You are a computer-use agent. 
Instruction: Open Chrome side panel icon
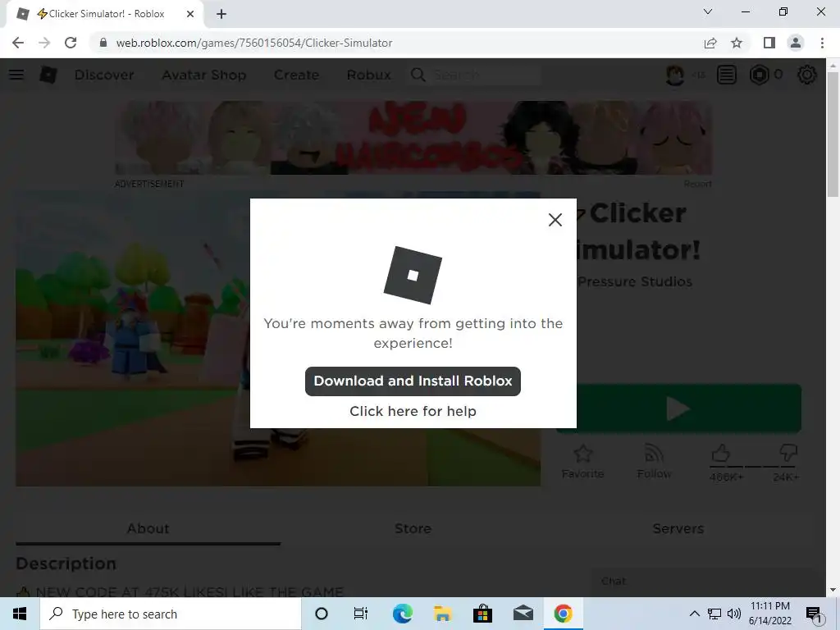[x=769, y=43]
